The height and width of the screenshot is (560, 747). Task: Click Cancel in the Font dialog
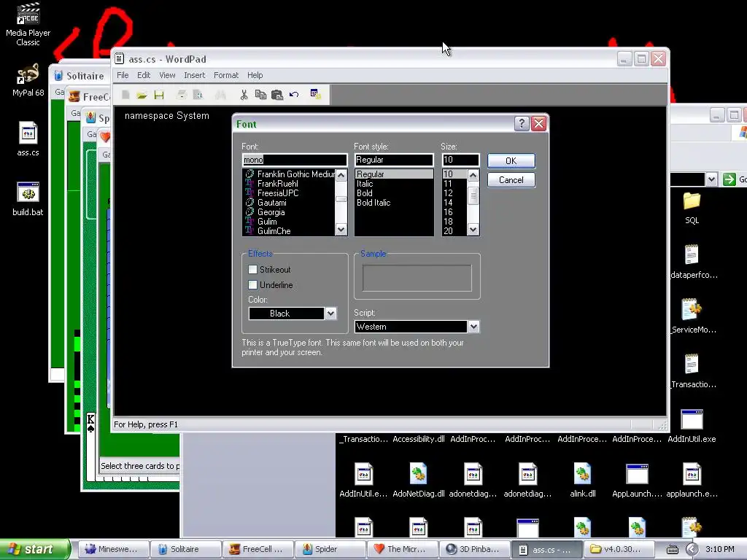[x=511, y=180]
